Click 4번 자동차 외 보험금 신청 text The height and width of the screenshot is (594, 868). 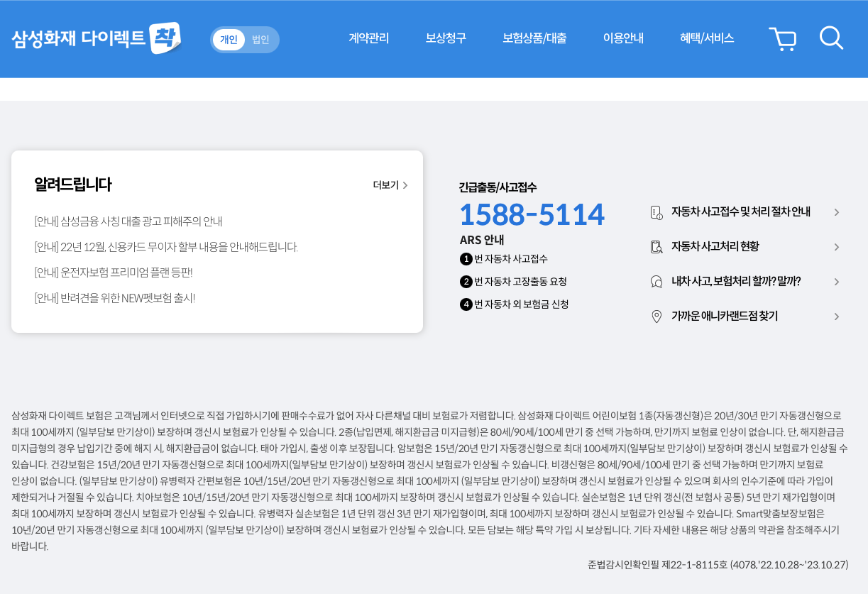(x=515, y=304)
